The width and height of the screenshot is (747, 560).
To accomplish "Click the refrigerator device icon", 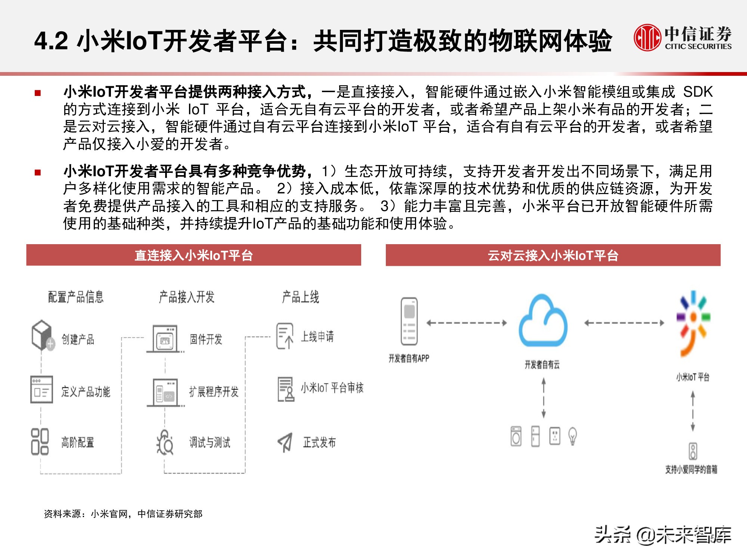I will click(x=535, y=436).
